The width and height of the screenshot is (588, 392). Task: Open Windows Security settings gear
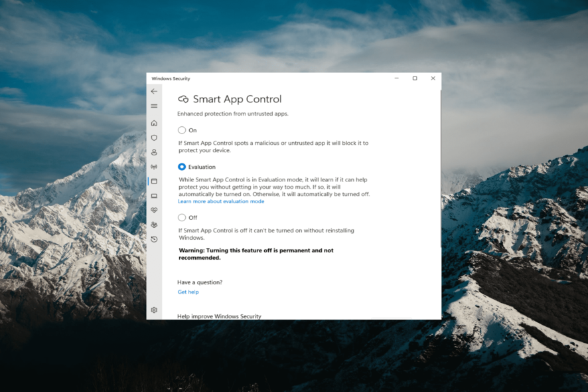click(x=154, y=310)
